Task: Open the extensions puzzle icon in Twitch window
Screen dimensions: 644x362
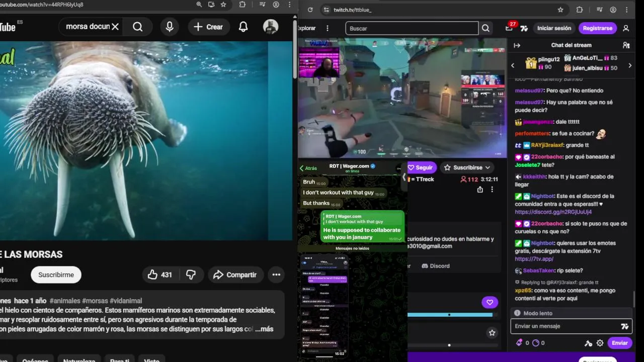Action: [580, 10]
